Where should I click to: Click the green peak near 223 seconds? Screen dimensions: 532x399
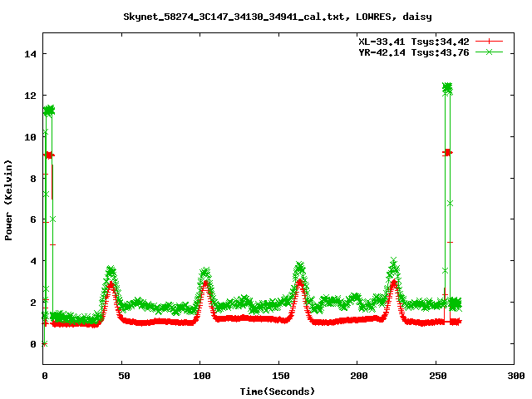[393, 266]
